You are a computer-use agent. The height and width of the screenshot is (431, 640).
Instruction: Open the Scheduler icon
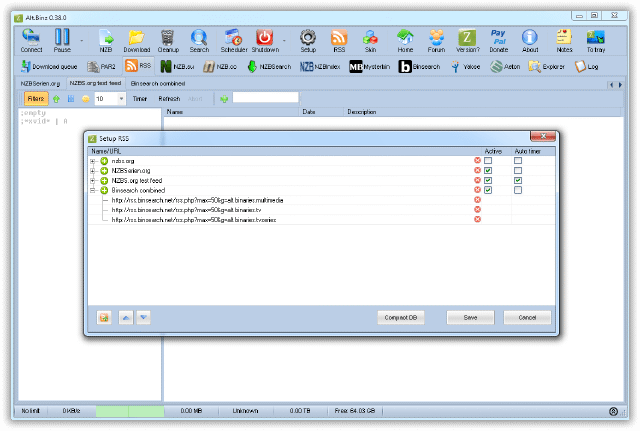[x=234, y=41]
